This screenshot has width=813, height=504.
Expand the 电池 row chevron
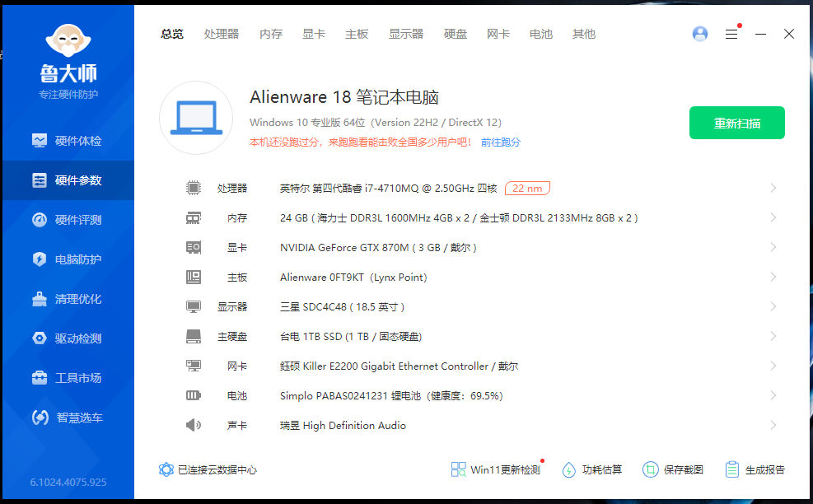pyautogui.click(x=773, y=396)
